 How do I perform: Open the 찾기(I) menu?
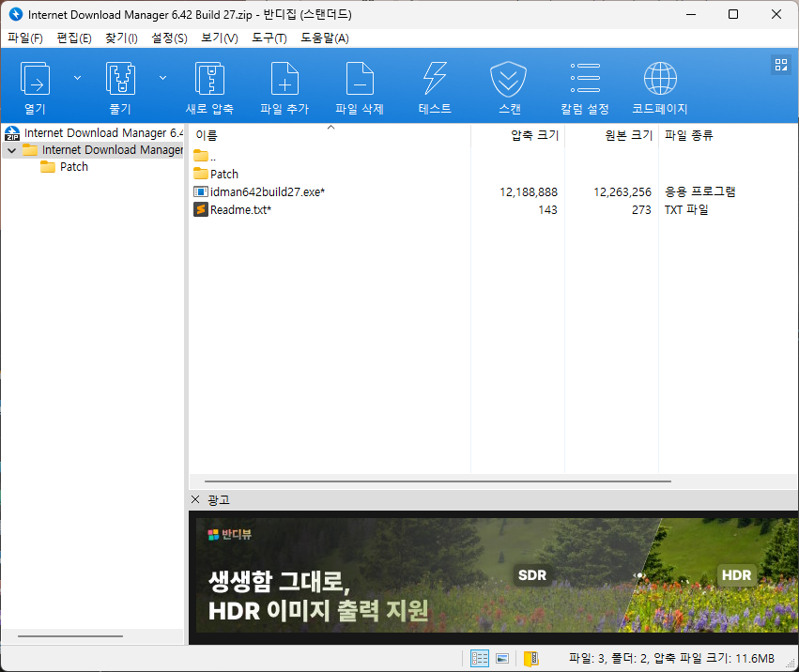121,38
